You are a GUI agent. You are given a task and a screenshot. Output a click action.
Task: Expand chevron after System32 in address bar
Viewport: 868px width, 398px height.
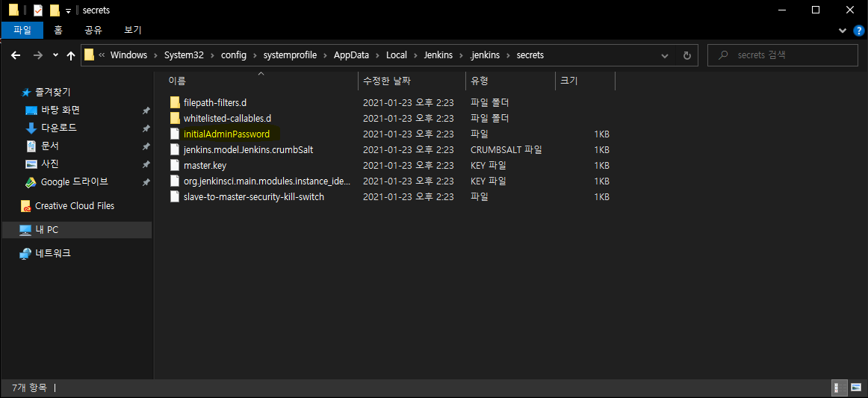213,55
